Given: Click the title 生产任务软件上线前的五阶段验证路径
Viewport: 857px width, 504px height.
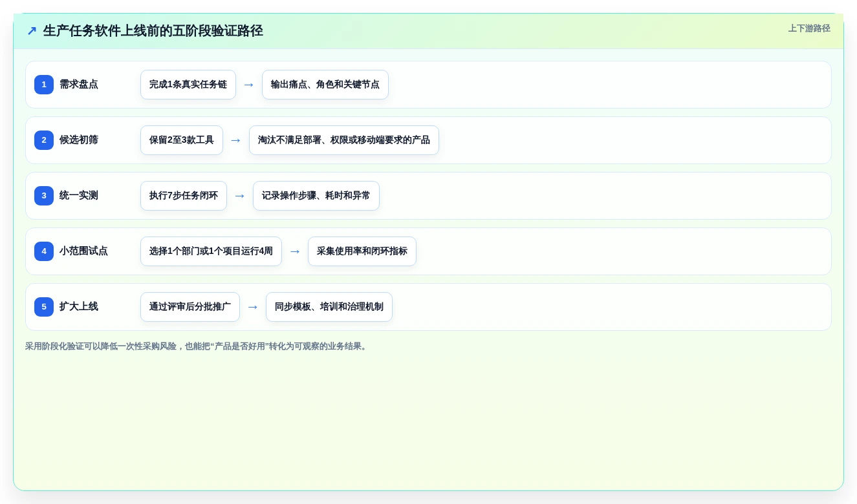Looking at the screenshot, I should pos(153,31).
